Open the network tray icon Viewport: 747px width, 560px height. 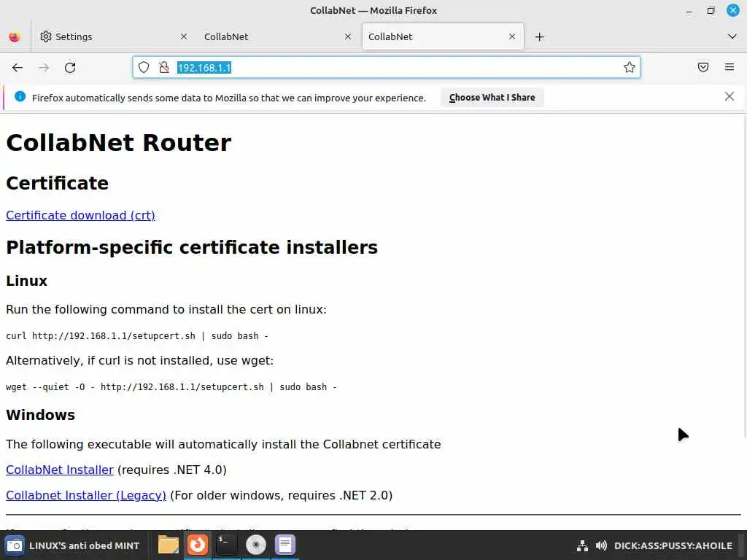[582, 545]
